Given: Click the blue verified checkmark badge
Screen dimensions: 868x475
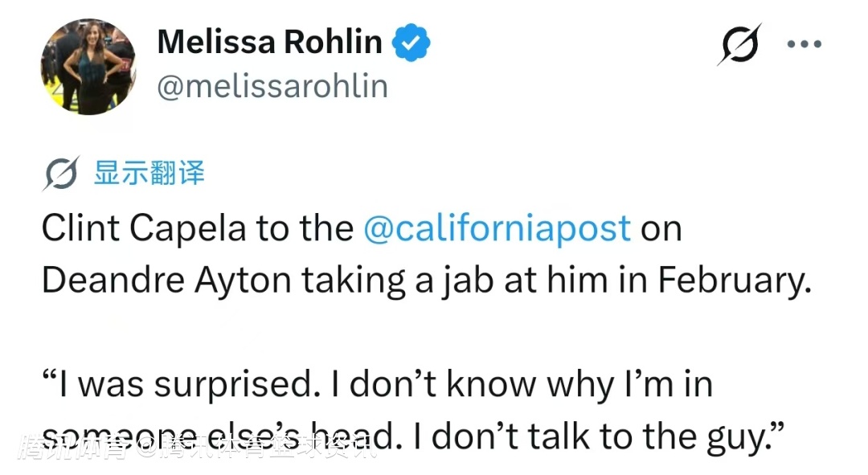Looking at the screenshot, I should (x=411, y=43).
